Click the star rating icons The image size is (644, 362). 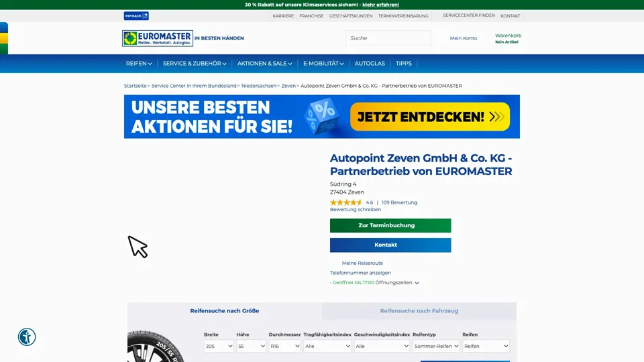coord(346,202)
